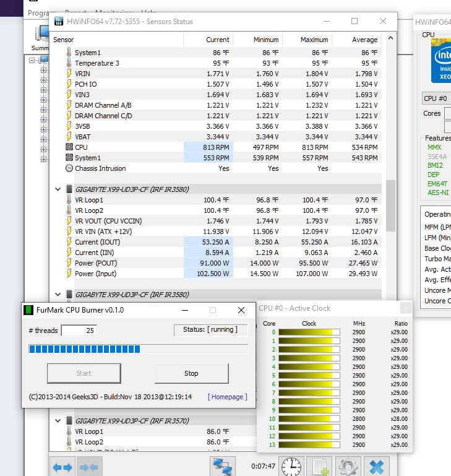Viewport: 451px width, 476px height.
Task: Click the Minimum column header
Action: [x=258, y=40]
